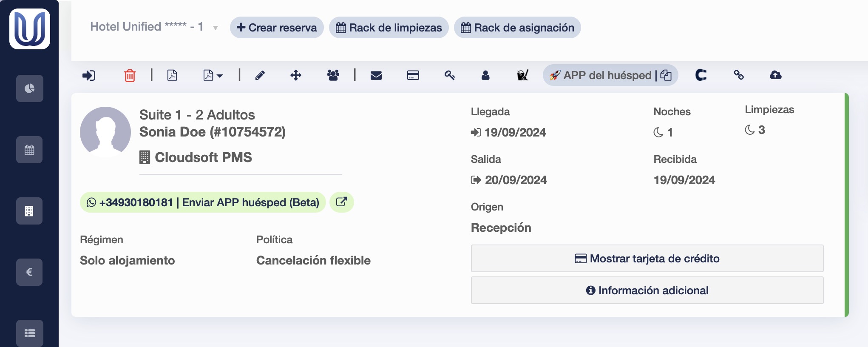Open Rack de limpiezas
The image size is (868, 347).
389,28
